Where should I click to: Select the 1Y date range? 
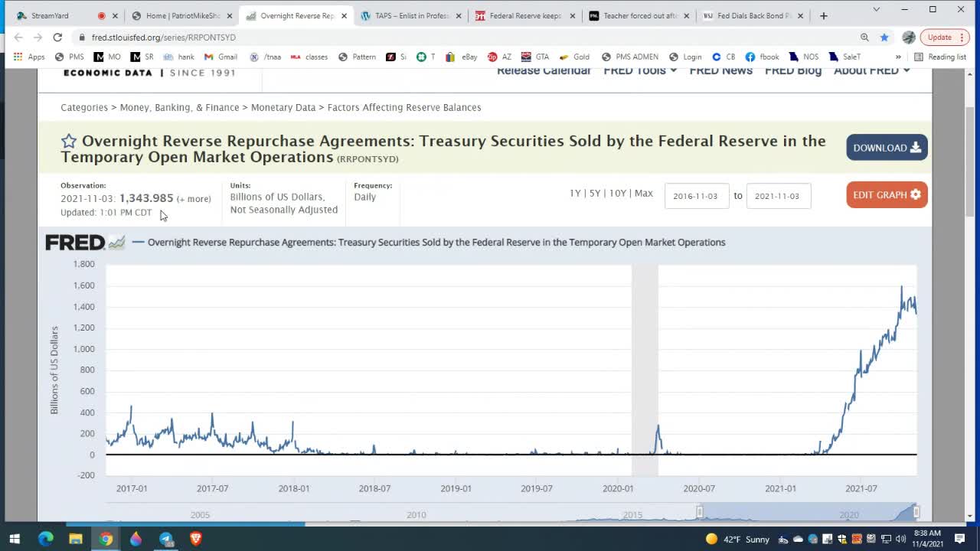point(575,194)
